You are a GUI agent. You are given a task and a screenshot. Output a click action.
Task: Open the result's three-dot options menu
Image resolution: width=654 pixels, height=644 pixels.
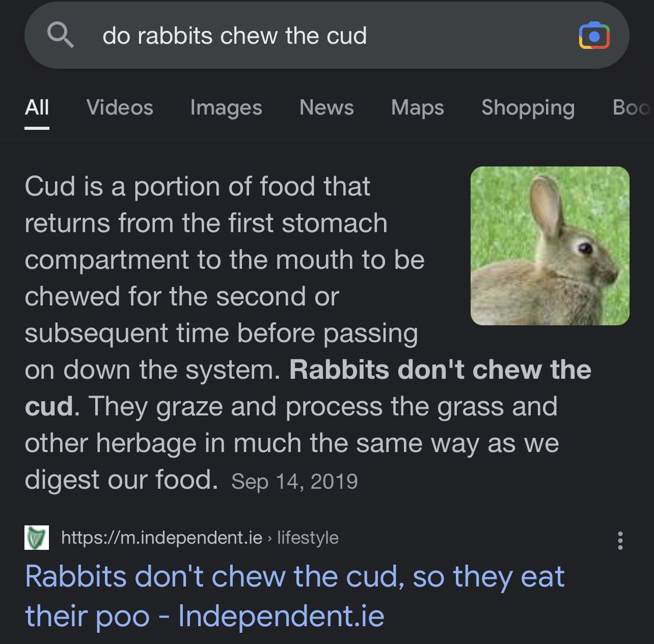point(620,540)
